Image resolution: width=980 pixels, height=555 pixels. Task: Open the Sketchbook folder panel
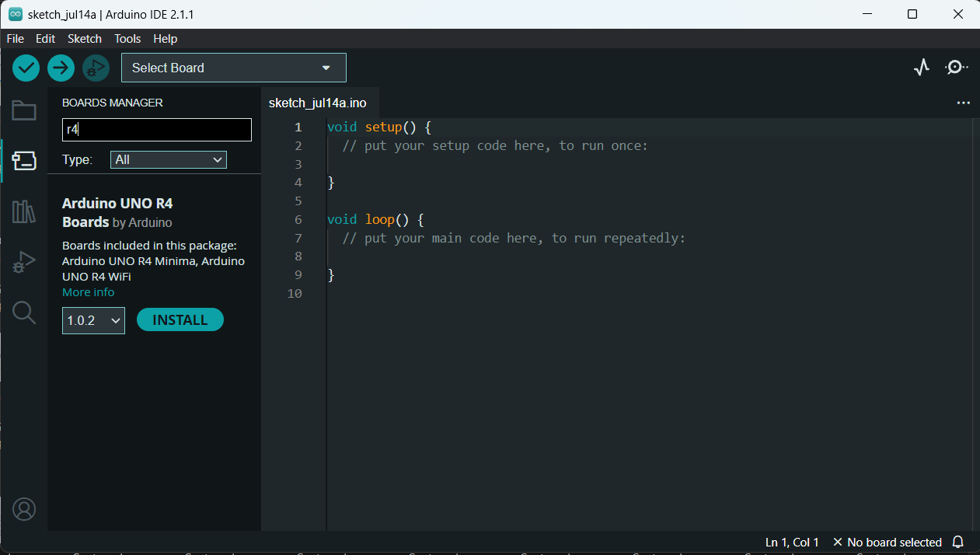coord(24,111)
